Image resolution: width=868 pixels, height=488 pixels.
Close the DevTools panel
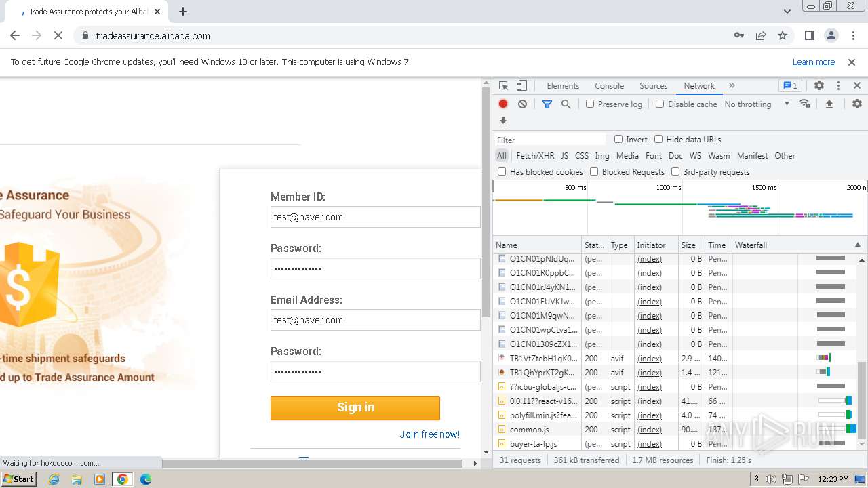pos(857,86)
